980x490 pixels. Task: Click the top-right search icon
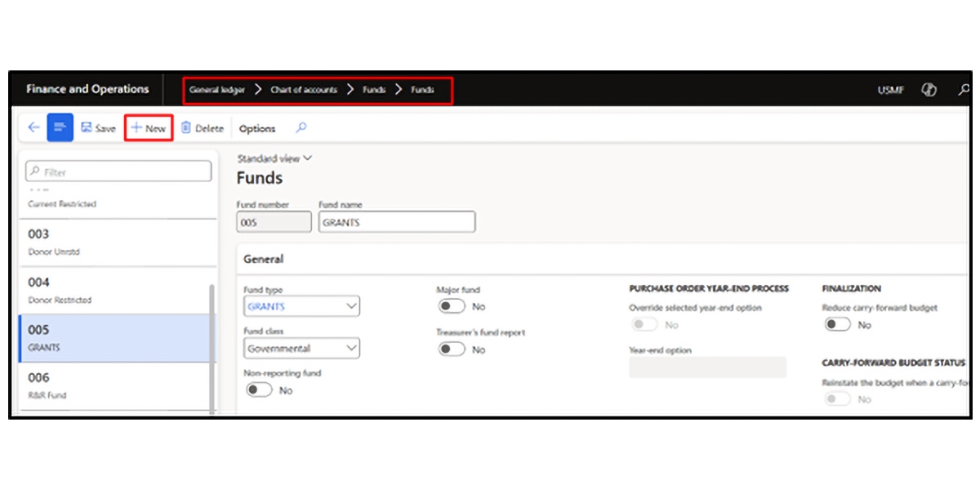pyautogui.click(x=964, y=90)
